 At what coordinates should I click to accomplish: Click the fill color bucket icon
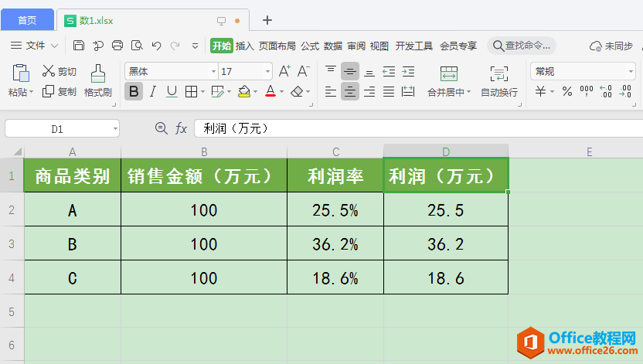pyautogui.click(x=244, y=91)
